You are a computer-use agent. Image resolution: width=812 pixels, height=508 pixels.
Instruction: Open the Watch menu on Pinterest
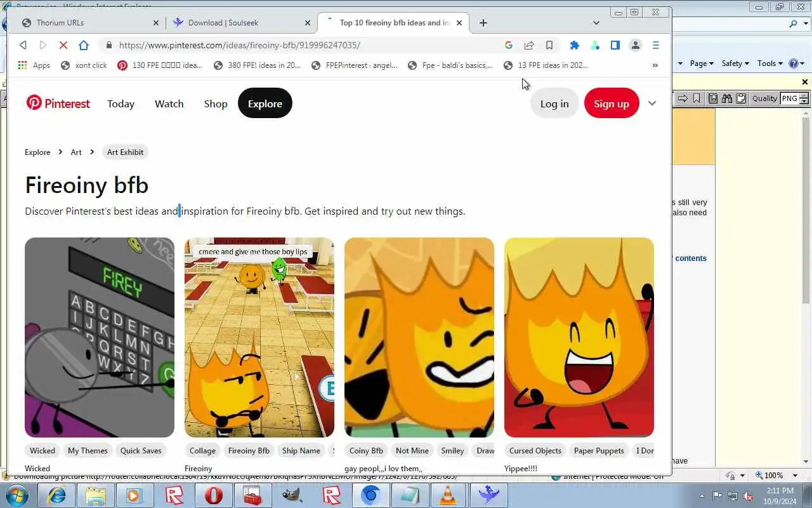[x=169, y=104]
